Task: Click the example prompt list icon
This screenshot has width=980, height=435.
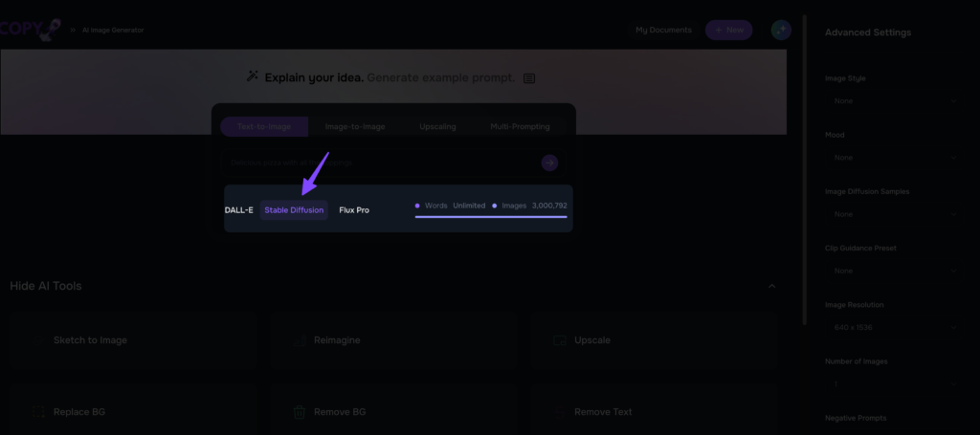Action: tap(529, 77)
